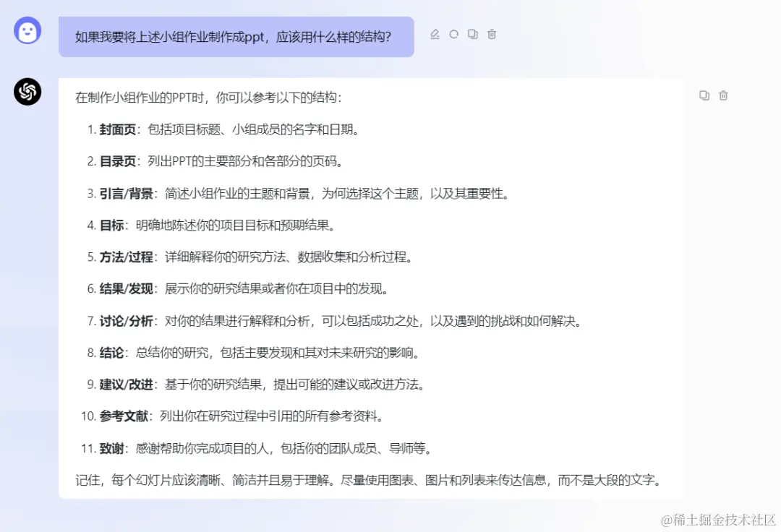
Task: Regenerate the user's prompt response
Action: (x=453, y=34)
